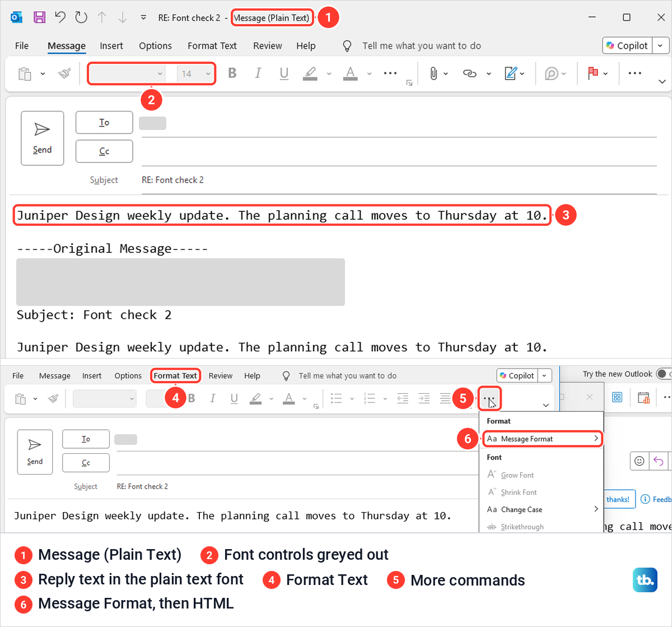Click Decrease Indent icon in Format Text ribbon

point(403,398)
